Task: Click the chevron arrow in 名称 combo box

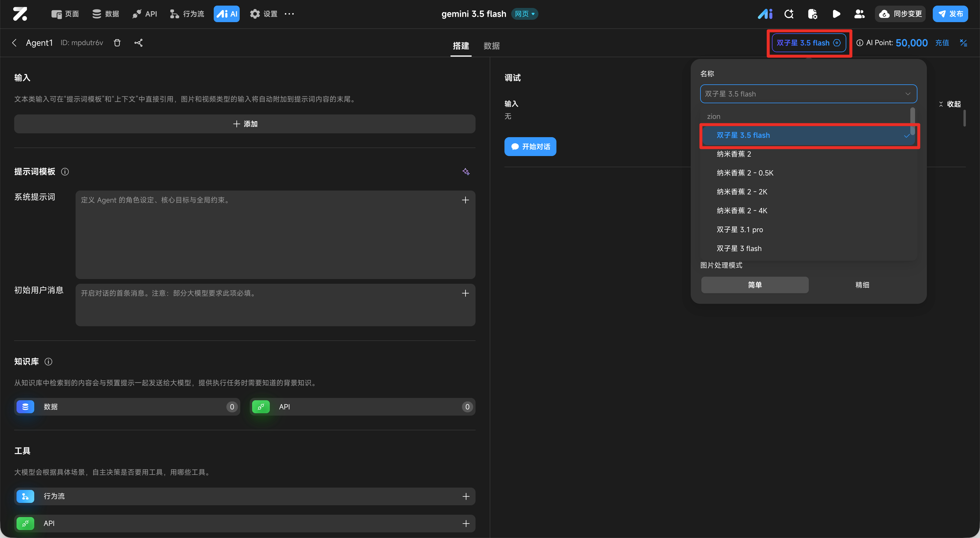Action: pos(908,94)
